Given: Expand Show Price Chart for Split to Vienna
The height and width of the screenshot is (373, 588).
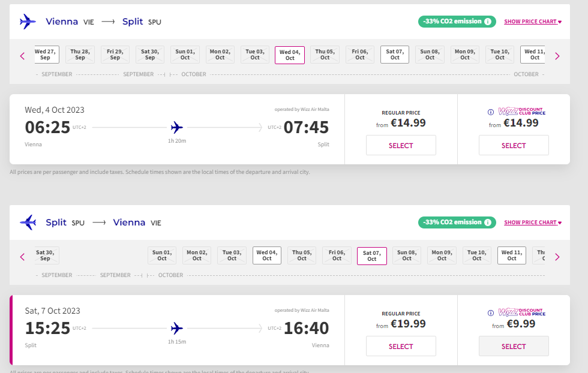Looking at the screenshot, I should [x=532, y=222].
